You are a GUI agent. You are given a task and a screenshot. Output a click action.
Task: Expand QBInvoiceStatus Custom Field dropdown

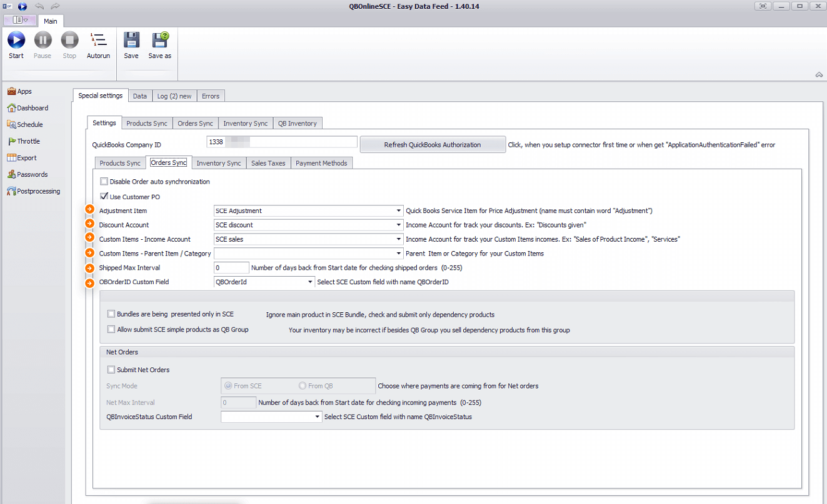(x=317, y=417)
